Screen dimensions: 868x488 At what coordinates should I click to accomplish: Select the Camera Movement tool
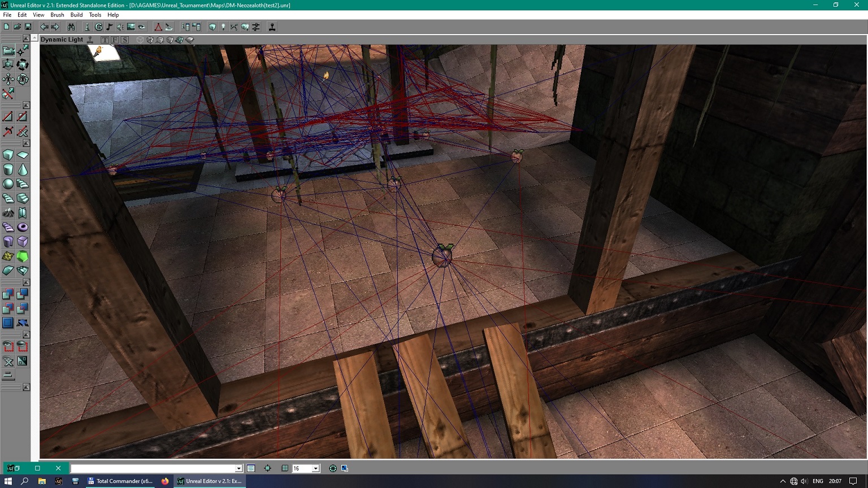tap(8, 51)
